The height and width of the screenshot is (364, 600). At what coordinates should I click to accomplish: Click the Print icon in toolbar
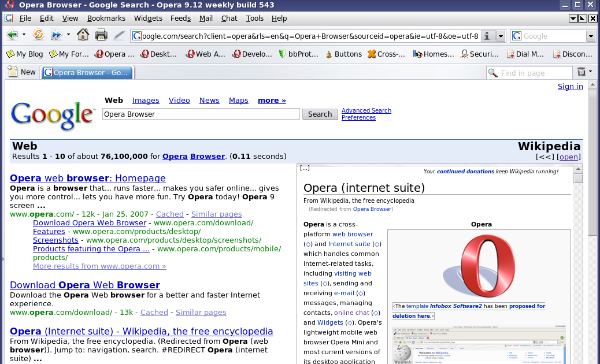tap(101, 35)
